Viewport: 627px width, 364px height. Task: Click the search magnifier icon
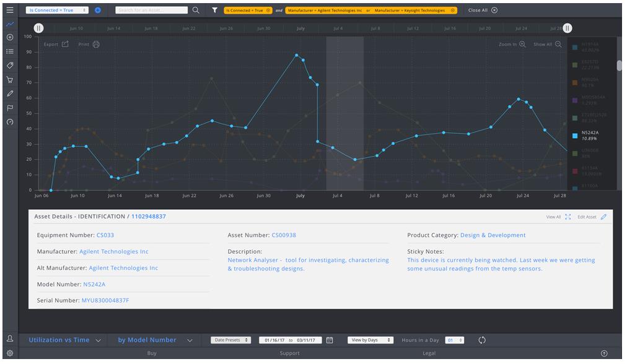[x=196, y=10]
